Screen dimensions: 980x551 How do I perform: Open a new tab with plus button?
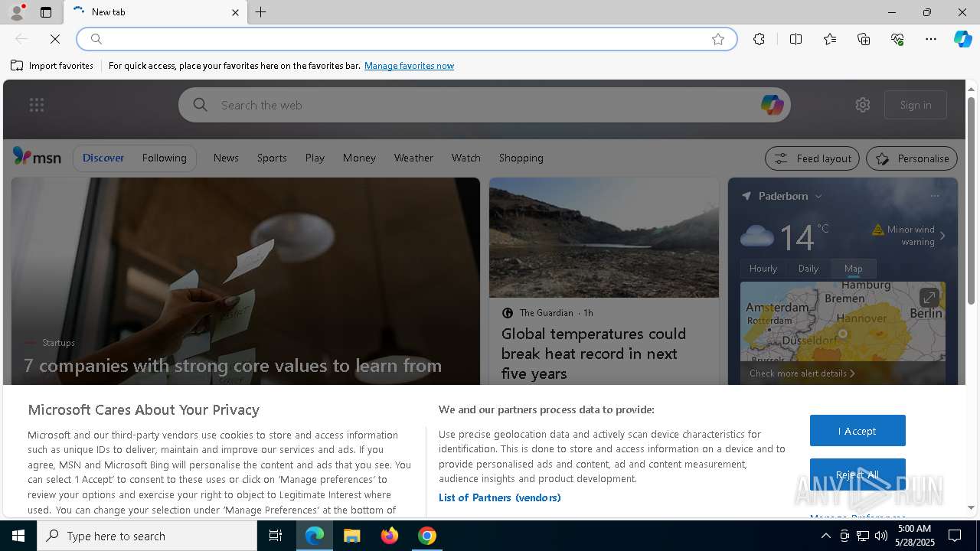[x=261, y=12]
